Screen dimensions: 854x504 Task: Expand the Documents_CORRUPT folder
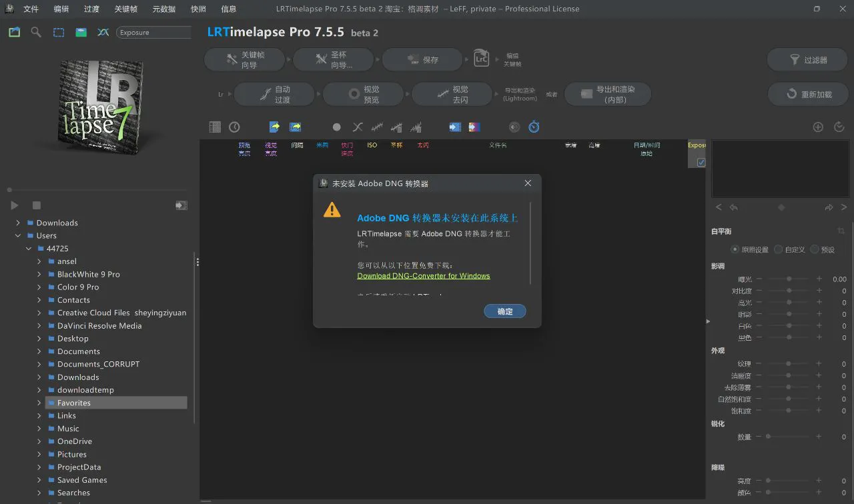(39, 364)
